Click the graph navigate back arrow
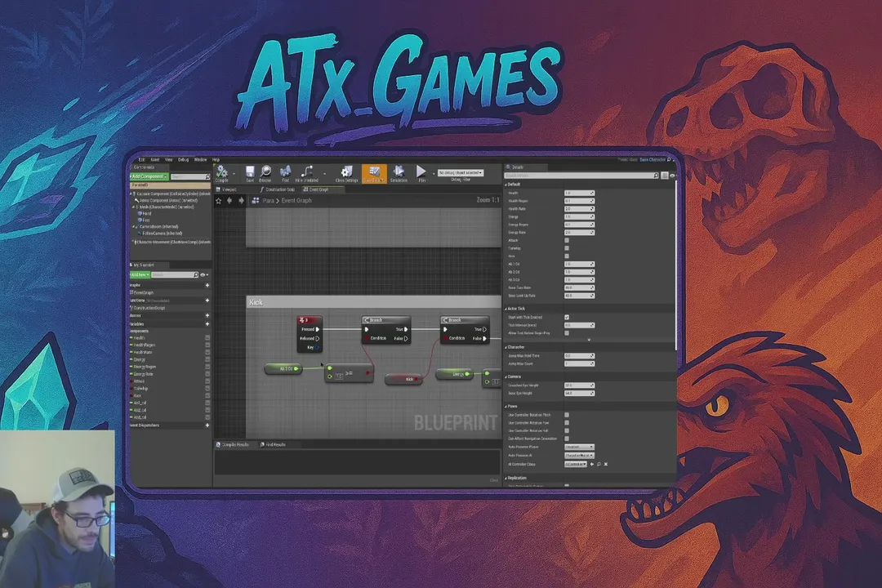The height and width of the screenshot is (588, 882). [229, 201]
